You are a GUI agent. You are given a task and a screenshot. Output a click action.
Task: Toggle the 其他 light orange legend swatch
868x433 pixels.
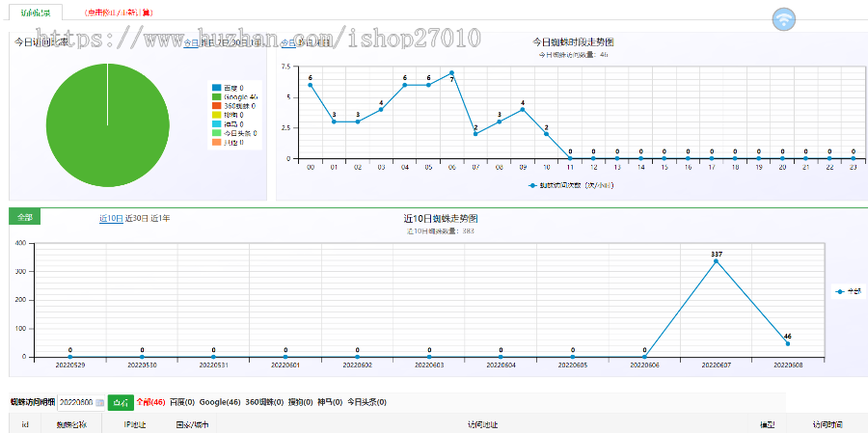[216, 143]
